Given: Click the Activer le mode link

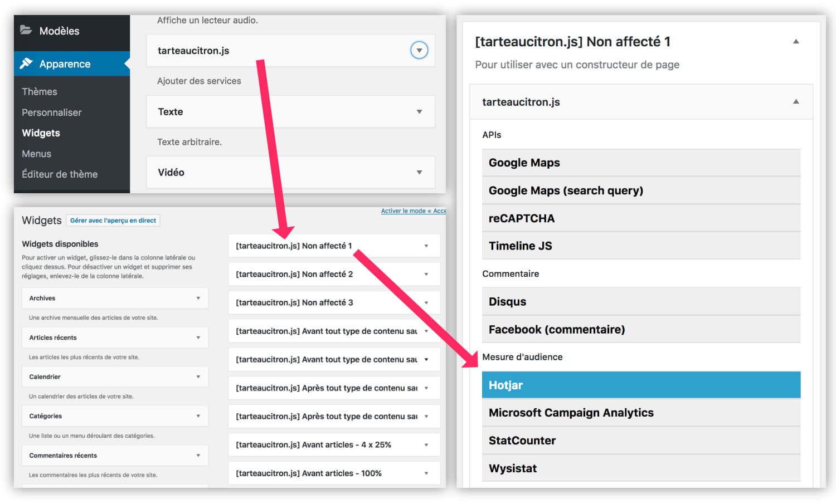Looking at the screenshot, I should tap(412, 211).
